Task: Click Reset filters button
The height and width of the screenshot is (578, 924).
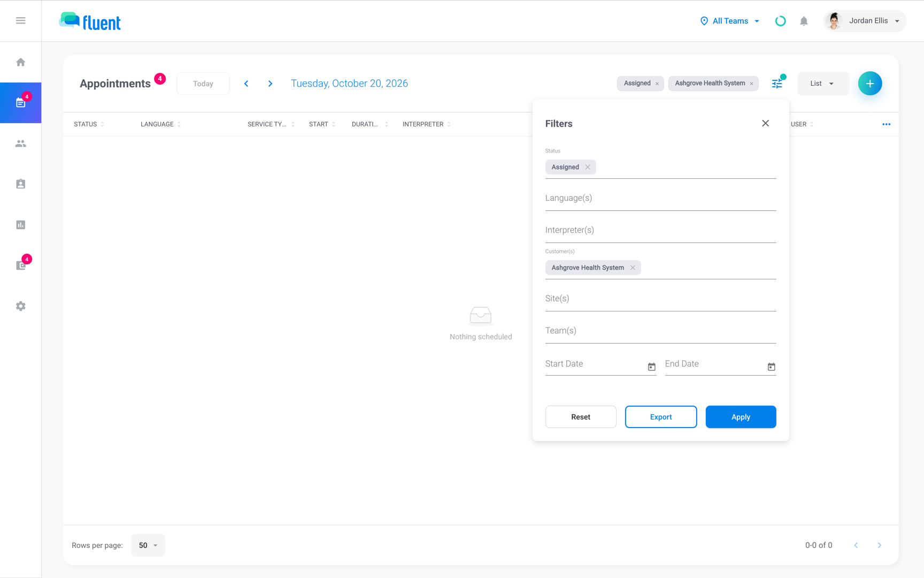Action: [x=581, y=417]
